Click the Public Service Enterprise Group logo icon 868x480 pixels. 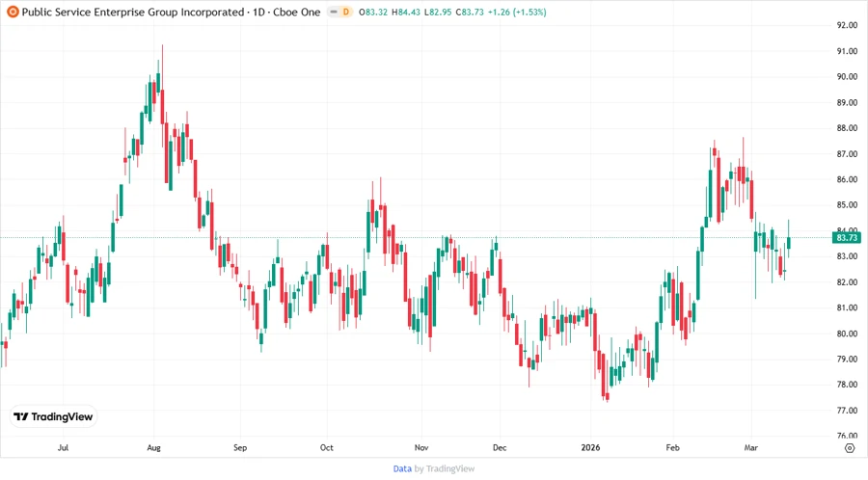click(x=13, y=12)
